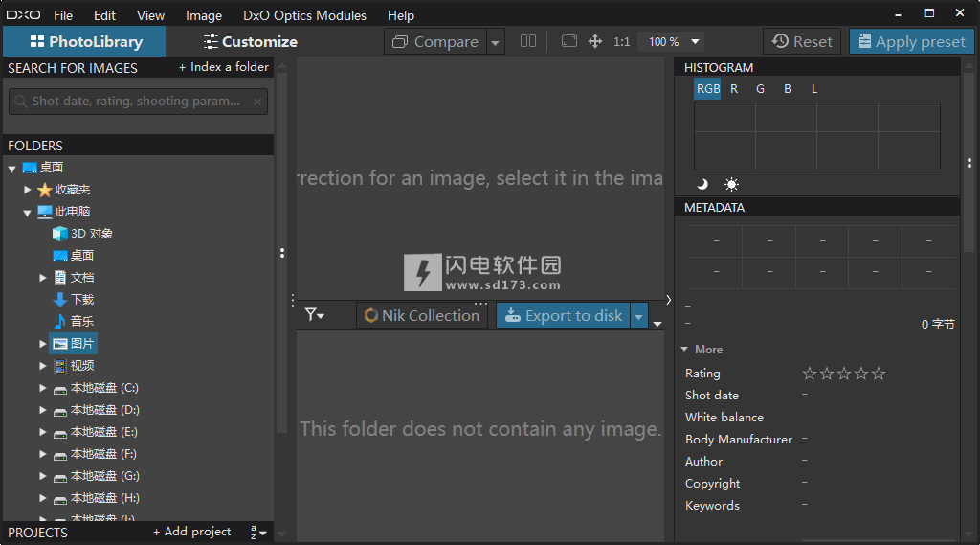Expand 本地磁盘 (C:) drive
Screen dimensions: 980x545
(x=42, y=388)
